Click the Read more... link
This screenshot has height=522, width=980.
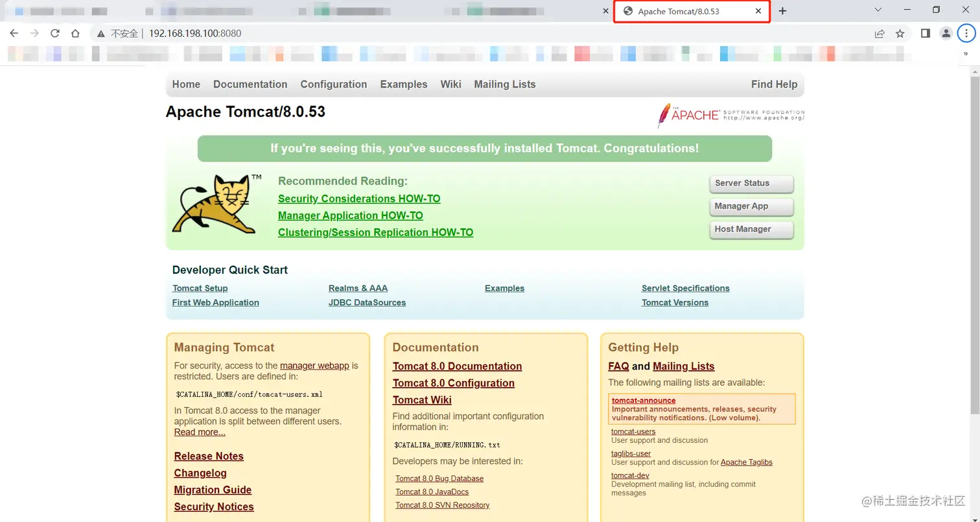200,432
